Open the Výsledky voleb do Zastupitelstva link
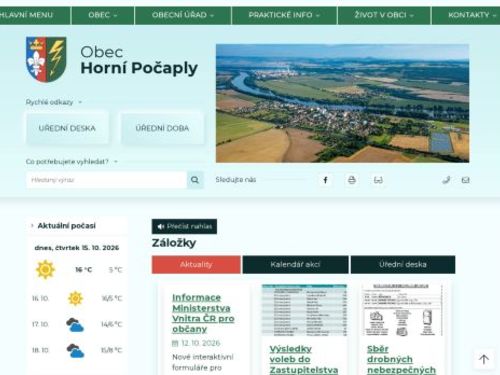 (x=303, y=359)
